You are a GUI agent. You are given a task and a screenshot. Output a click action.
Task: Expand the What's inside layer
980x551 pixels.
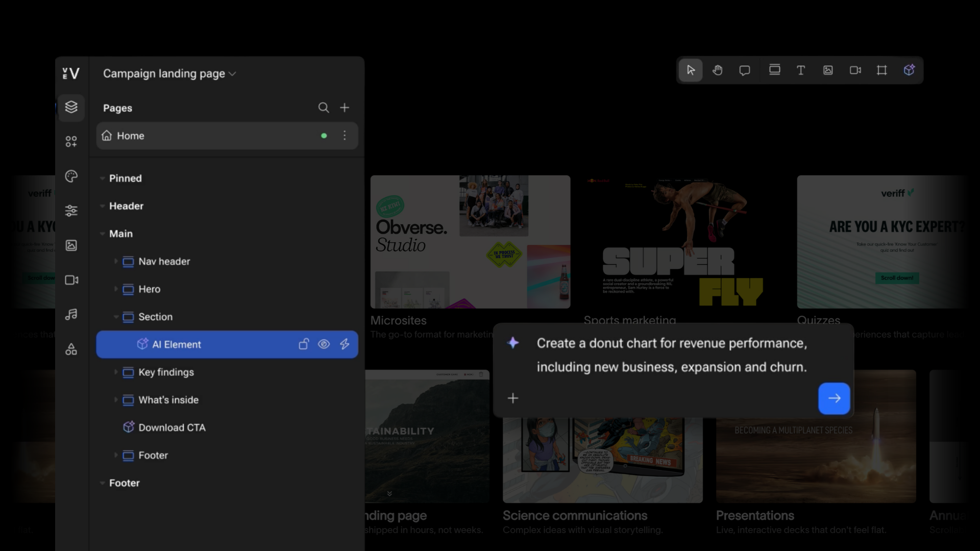[116, 399]
